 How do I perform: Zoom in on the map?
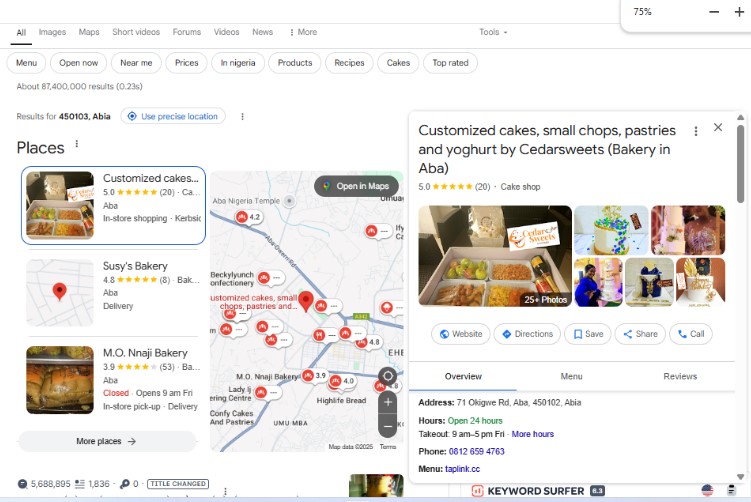point(387,402)
